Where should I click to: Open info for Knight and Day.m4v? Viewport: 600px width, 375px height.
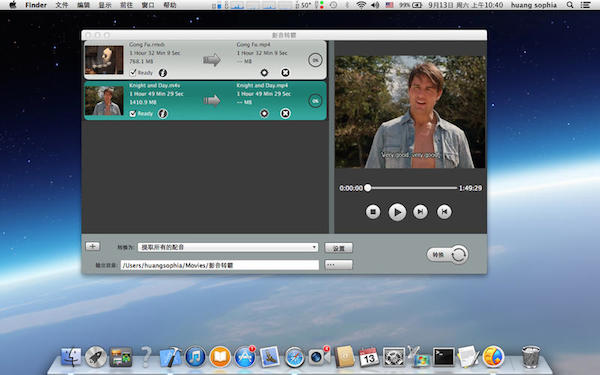163,113
